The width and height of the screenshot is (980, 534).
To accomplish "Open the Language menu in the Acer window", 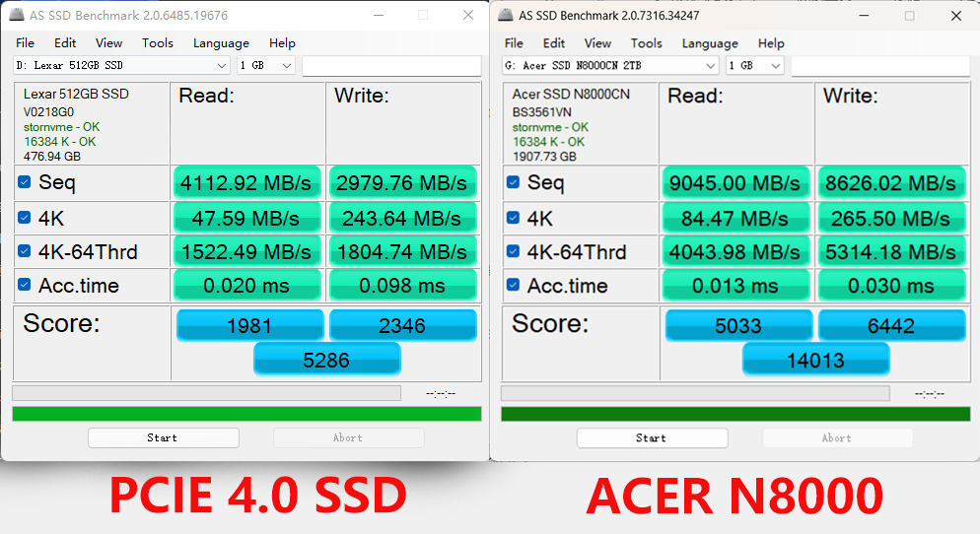I will pos(710,43).
